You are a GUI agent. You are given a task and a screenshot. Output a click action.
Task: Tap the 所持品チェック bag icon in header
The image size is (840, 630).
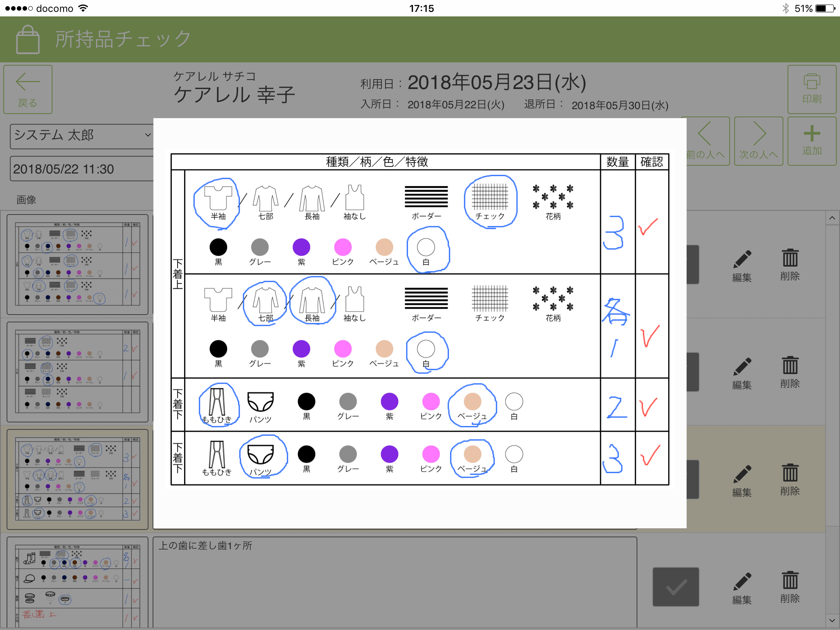(x=28, y=40)
